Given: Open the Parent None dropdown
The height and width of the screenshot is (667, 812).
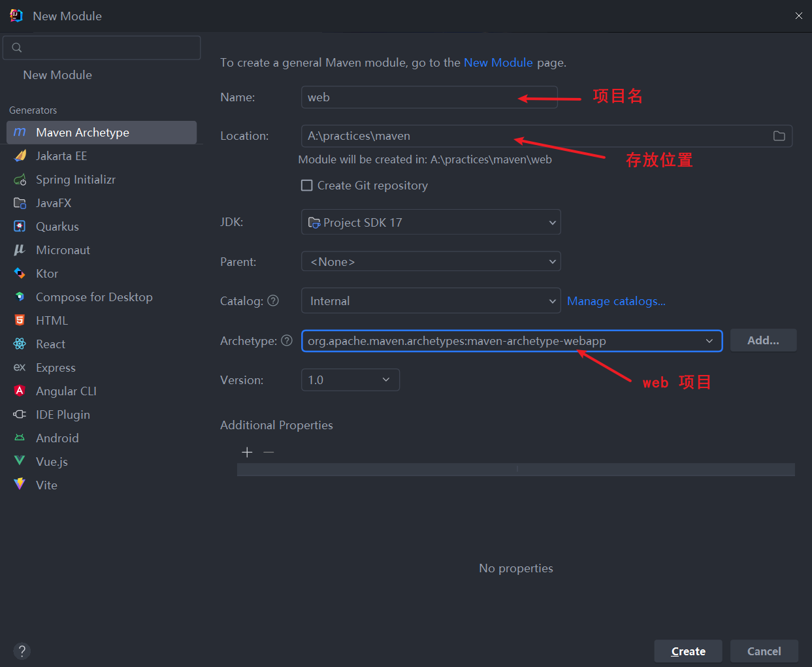Looking at the screenshot, I should point(430,261).
